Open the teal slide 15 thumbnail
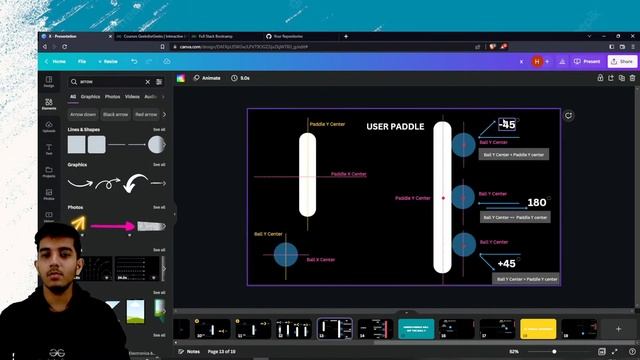 [416, 329]
